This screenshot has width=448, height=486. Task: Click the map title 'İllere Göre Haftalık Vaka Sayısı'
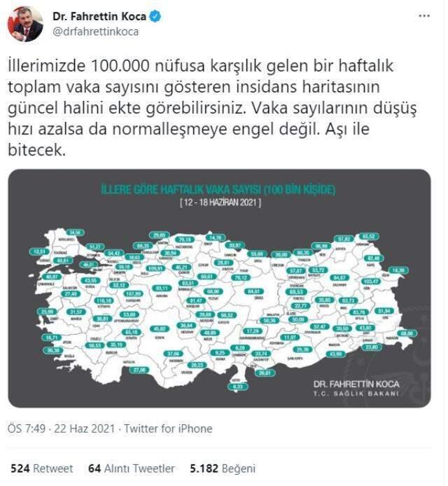(x=218, y=190)
